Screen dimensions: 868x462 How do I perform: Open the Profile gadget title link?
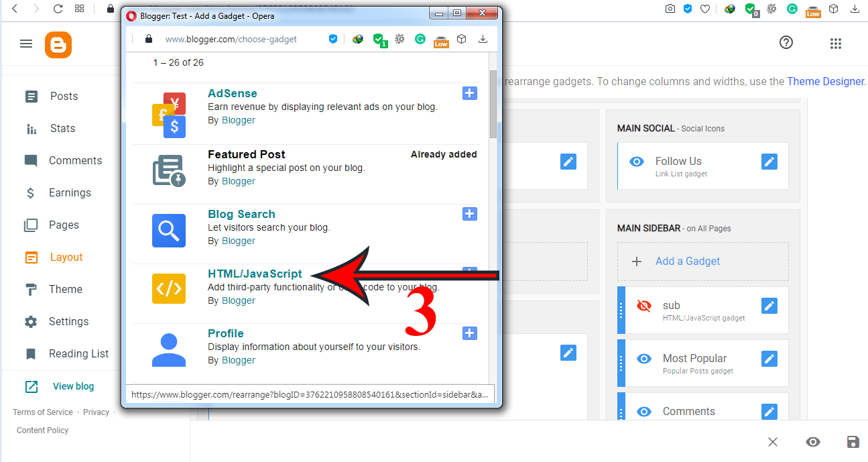point(226,333)
